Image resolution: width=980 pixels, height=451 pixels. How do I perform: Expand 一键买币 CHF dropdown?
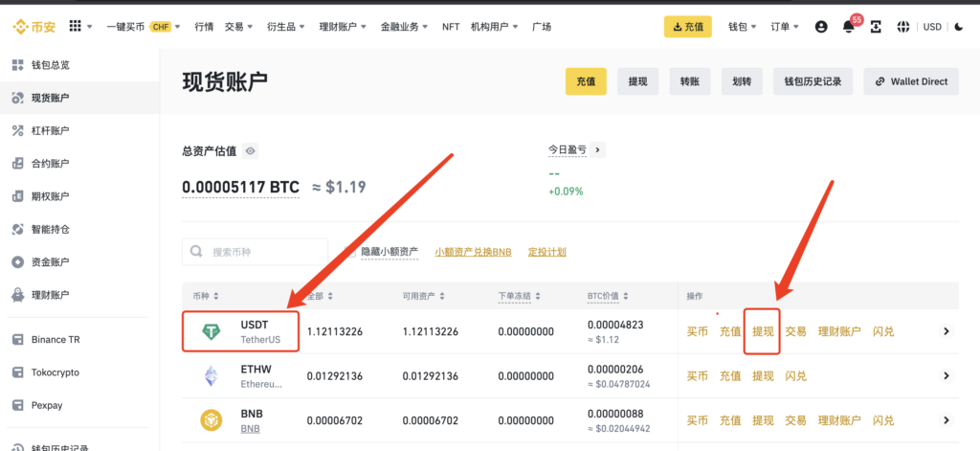144,27
